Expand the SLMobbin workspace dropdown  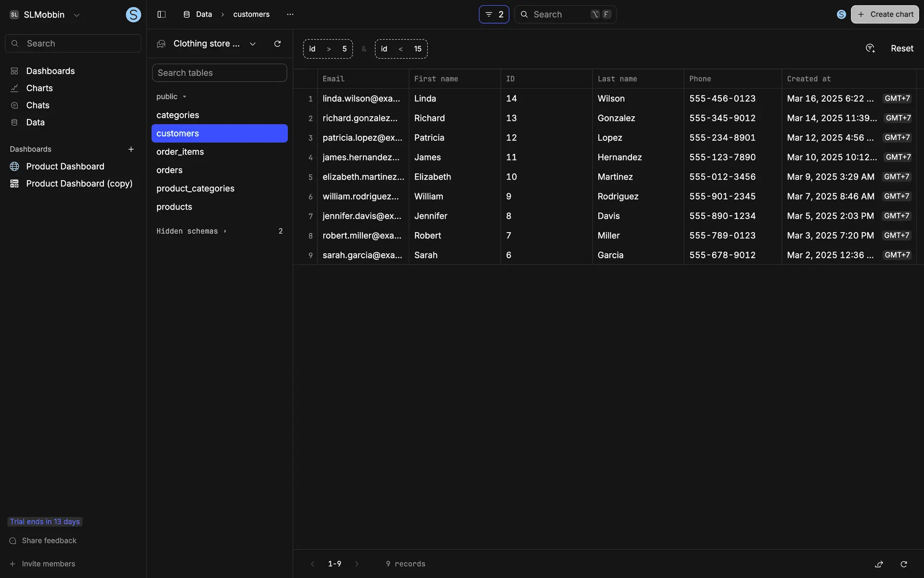pyautogui.click(x=77, y=15)
